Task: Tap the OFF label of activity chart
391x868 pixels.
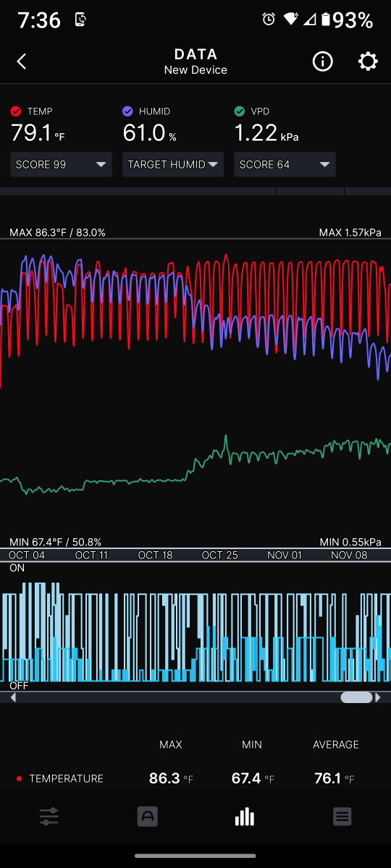Action: click(19, 685)
